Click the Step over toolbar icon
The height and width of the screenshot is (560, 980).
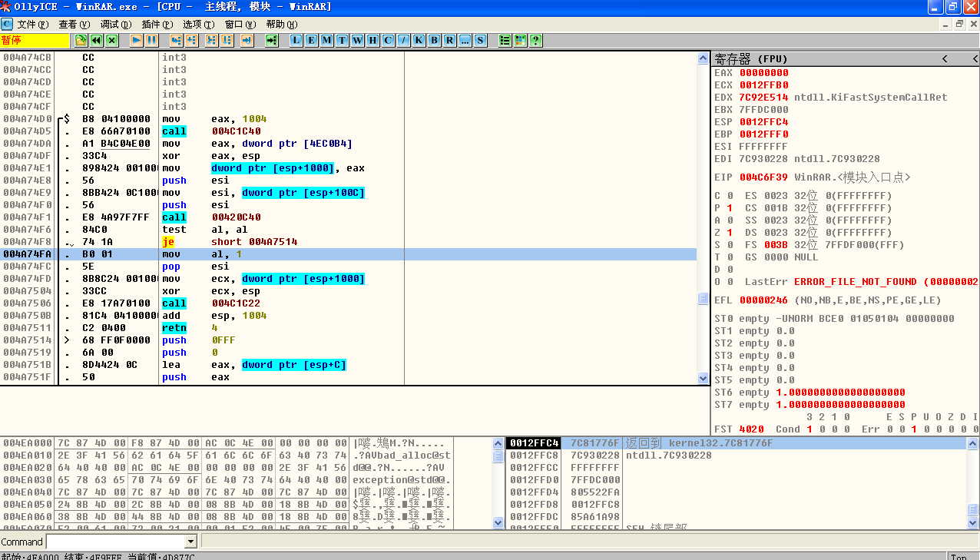coord(191,40)
